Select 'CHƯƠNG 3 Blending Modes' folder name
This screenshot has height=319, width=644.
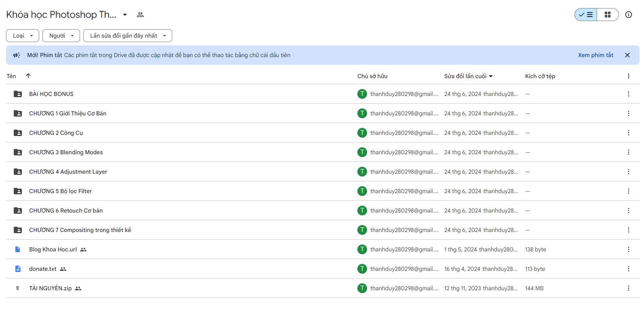(66, 152)
